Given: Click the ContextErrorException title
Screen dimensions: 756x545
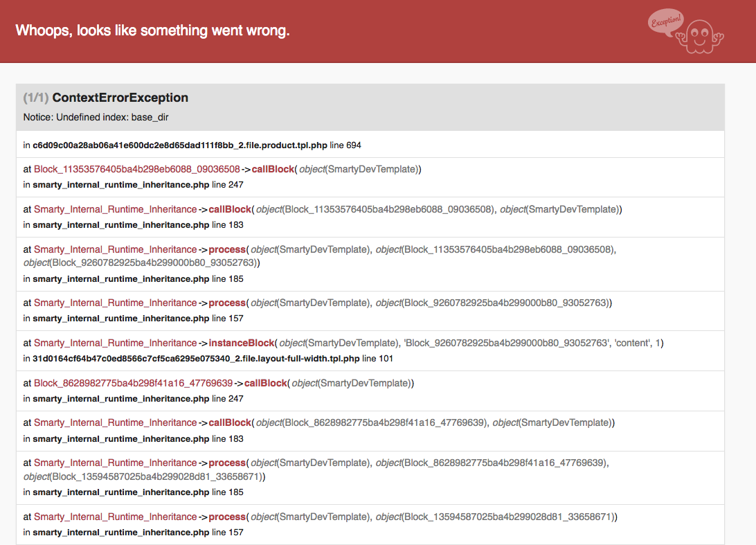Looking at the screenshot, I should [x=120, y=98].
